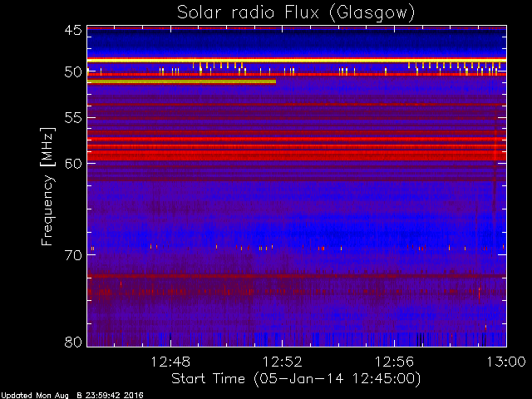532x399 pixels.
Task: Click the thick red band just above 60 MHz
Action: pyautogui.click(x=297, y=157)
